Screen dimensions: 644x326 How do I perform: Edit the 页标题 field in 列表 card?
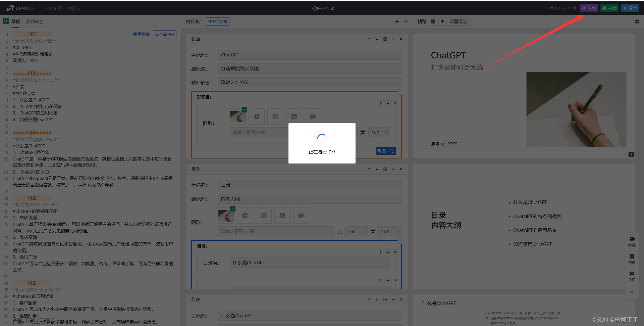[310, 316]
